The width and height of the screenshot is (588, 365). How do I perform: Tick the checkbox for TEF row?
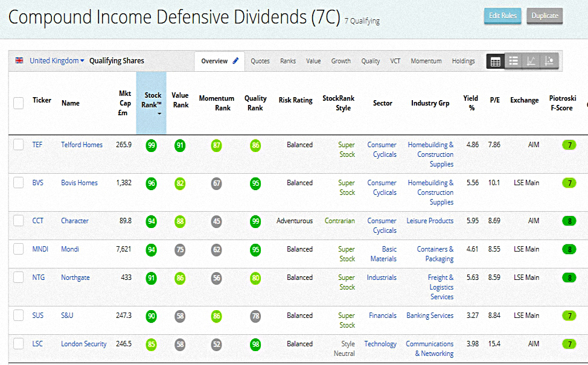tap(18, 145)
